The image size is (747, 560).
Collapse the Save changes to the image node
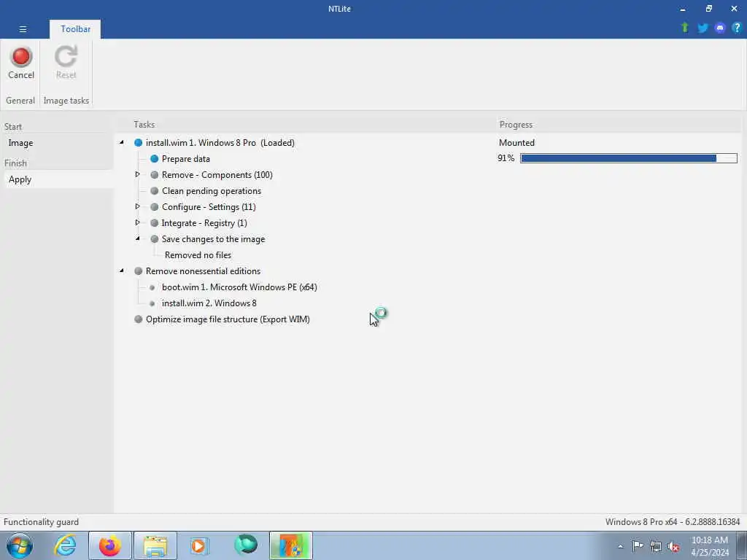138,238
